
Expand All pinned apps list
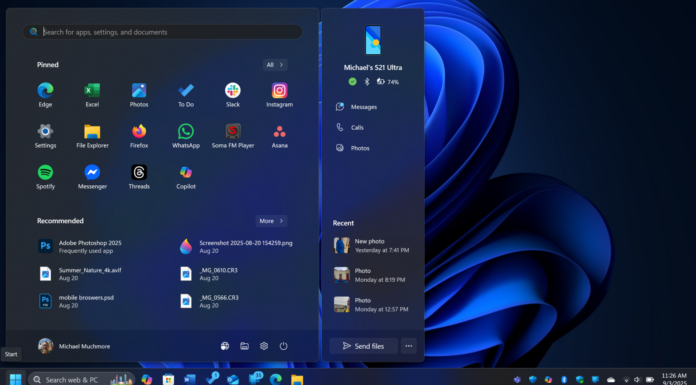coord(275,65)
